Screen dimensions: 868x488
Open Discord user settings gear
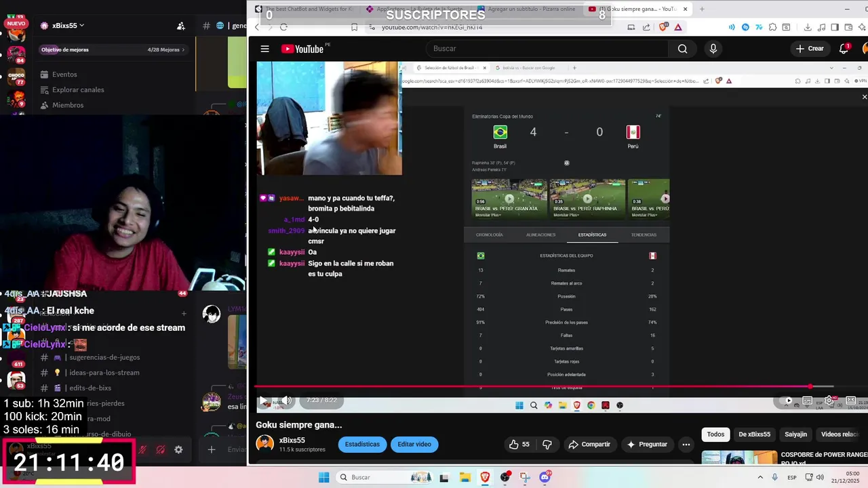click(x=178, y=449)
